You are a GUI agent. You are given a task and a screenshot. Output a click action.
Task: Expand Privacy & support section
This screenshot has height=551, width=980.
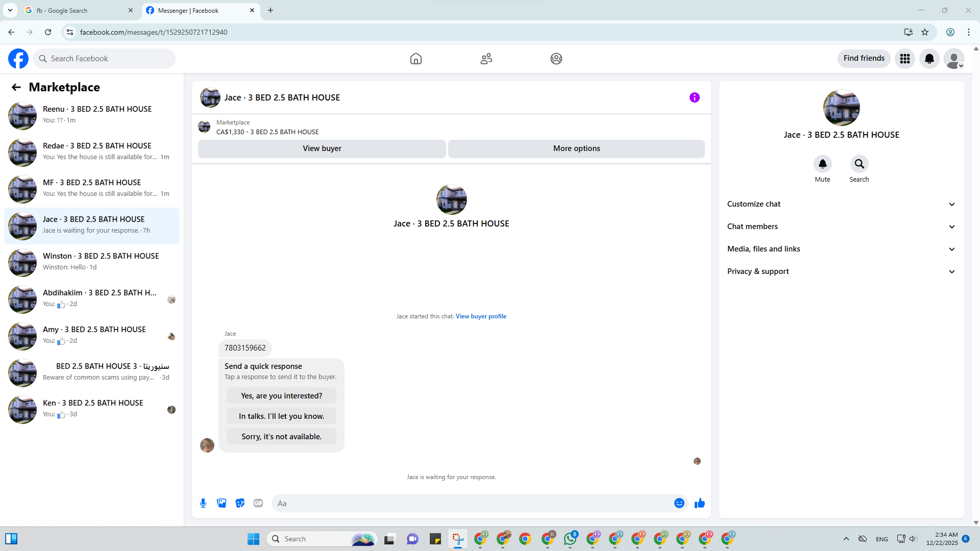[x=841, y=271]
